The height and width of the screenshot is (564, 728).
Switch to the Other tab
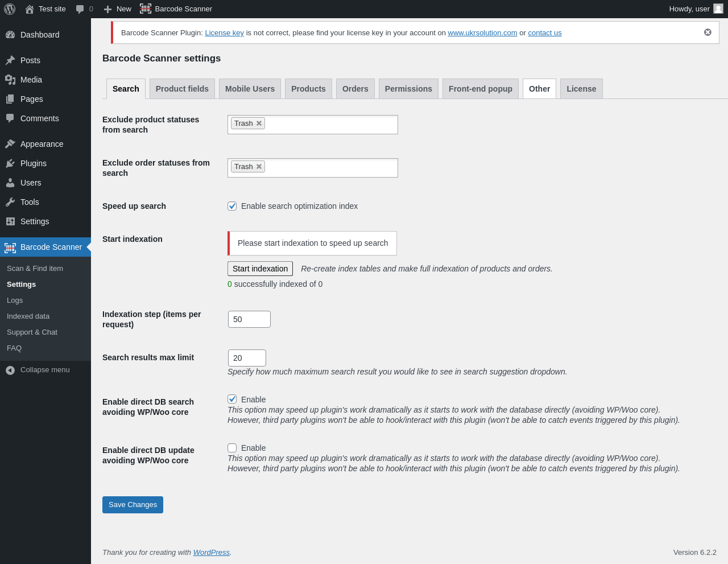[539, 89]
